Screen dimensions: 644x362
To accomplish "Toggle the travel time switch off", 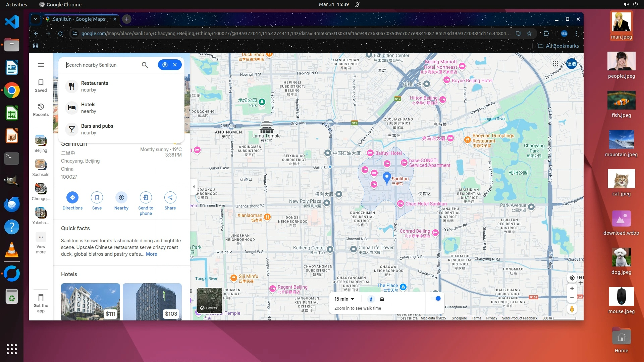I will click(x=436, y=299).
